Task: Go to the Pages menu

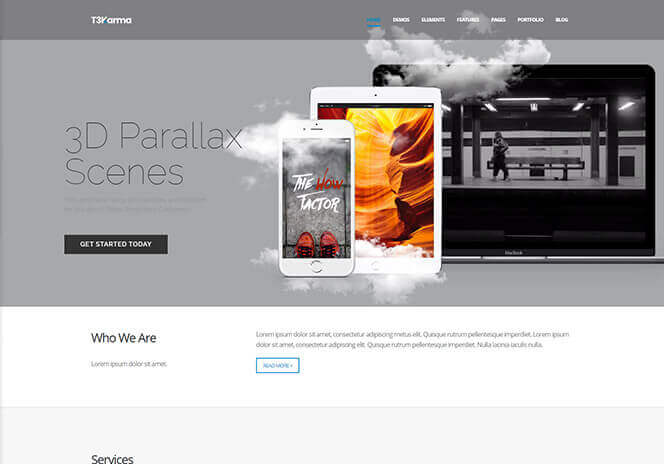Action: (x=499, y=20)
